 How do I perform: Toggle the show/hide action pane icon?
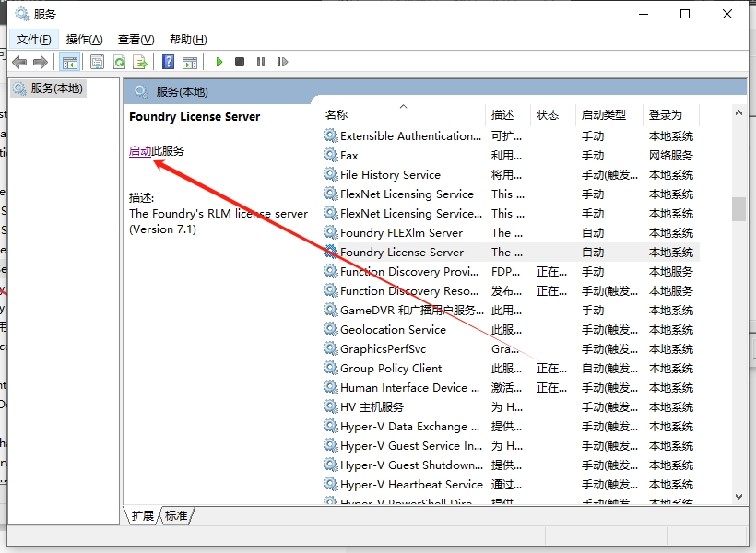[190, 62]
